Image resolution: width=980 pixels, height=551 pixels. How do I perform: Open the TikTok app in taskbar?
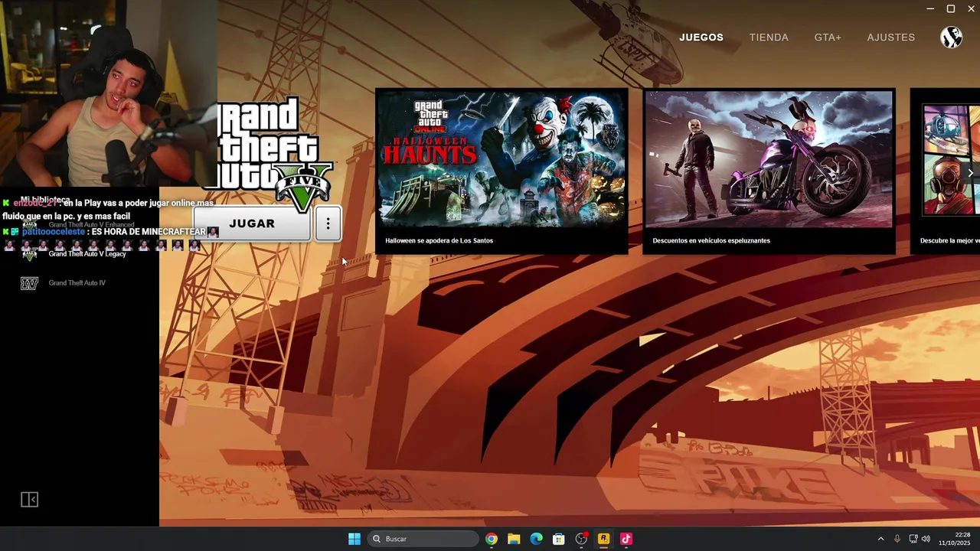point(626,539)
